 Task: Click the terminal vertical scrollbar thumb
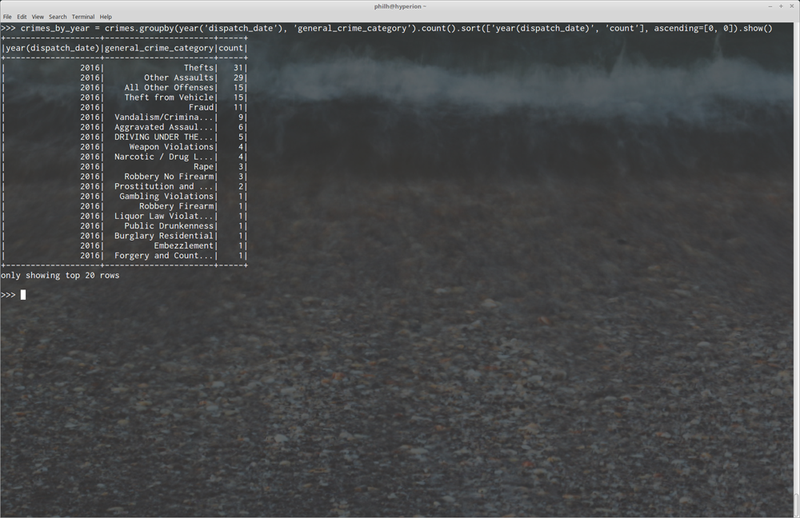797,505
